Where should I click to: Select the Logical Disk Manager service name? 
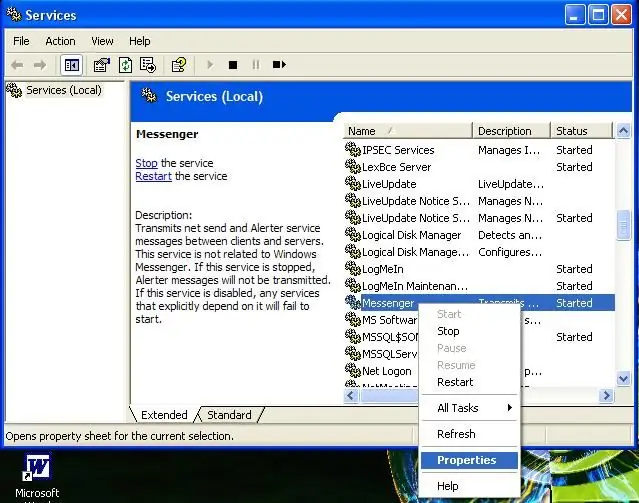coord(411,235)
